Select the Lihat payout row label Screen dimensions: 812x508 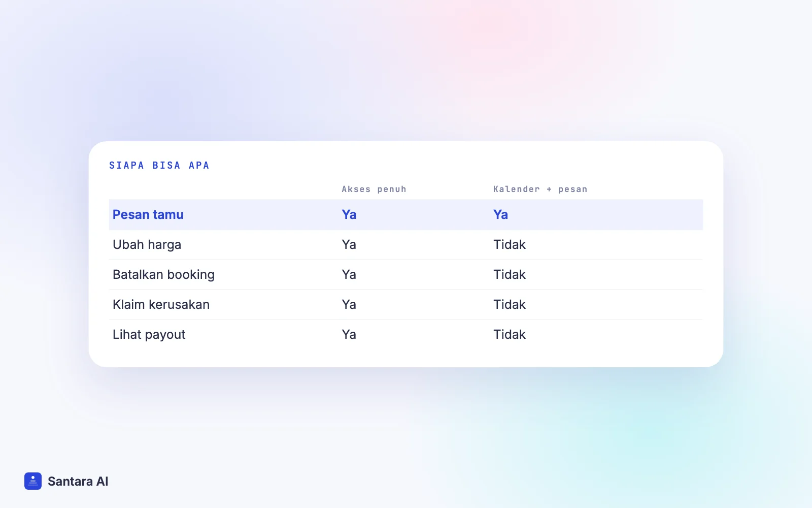149,334
